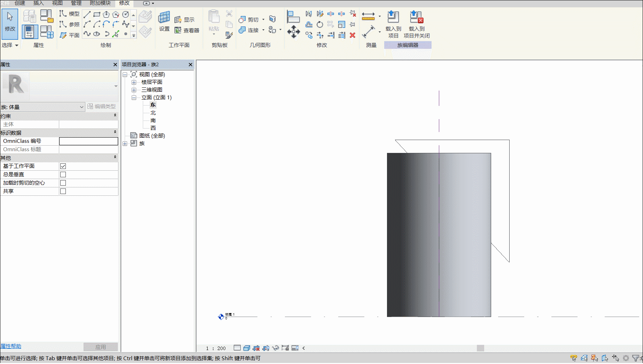Click the OmniClass 编号 input field
This screenshot has width=643, height=364.
88,141
